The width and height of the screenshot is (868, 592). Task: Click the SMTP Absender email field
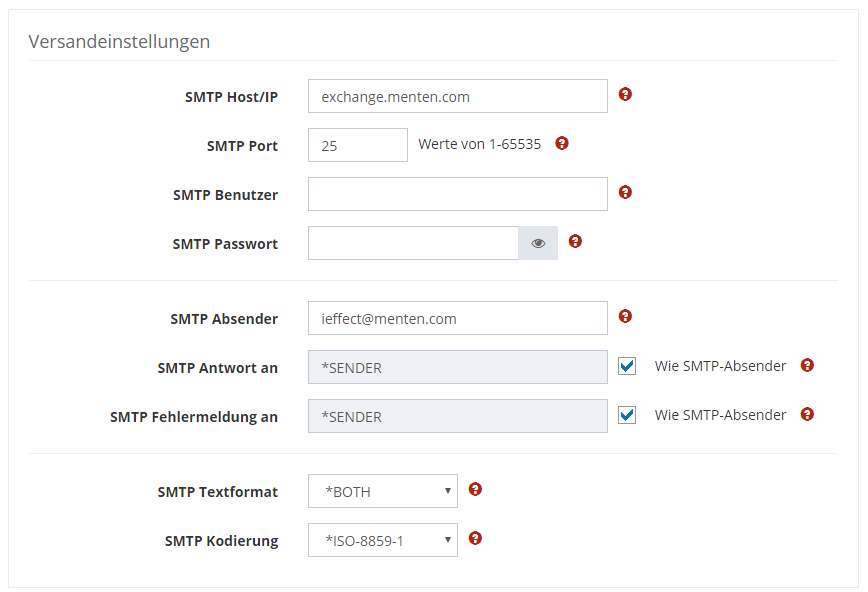(x=457, y=318)
